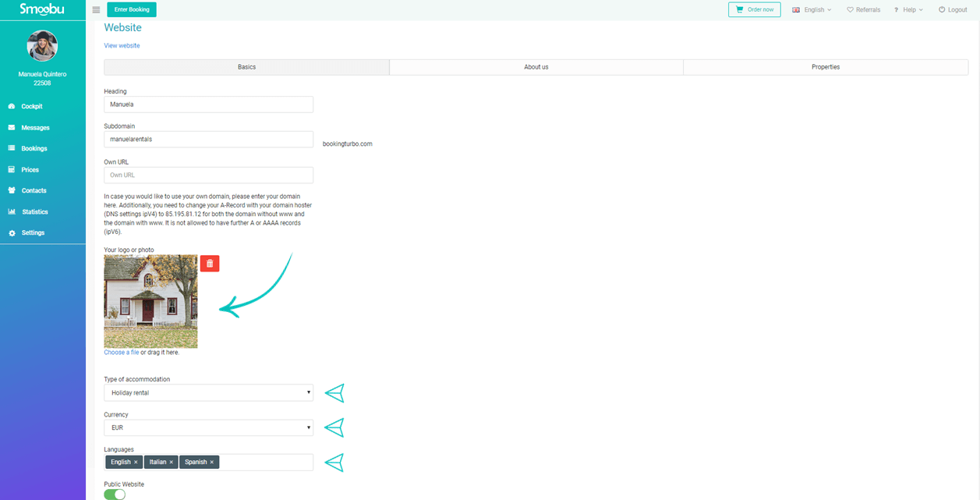Switch to the About us tab

536,67
